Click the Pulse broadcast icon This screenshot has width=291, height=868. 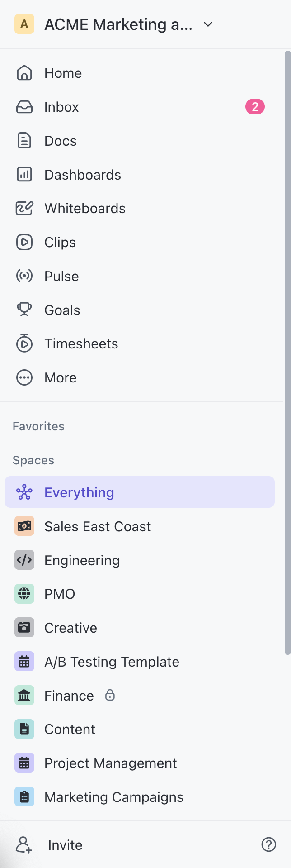pos(24,276)
